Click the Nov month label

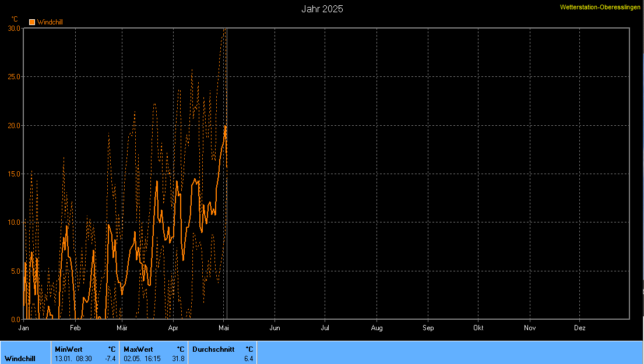click(530, 328)
